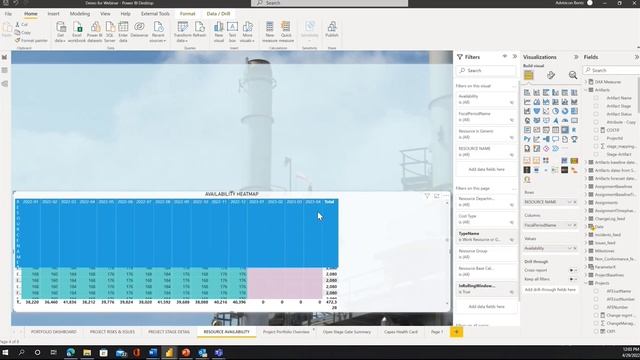
Task: Select the line chart visual icon
Action: click(x=527, y=102)
